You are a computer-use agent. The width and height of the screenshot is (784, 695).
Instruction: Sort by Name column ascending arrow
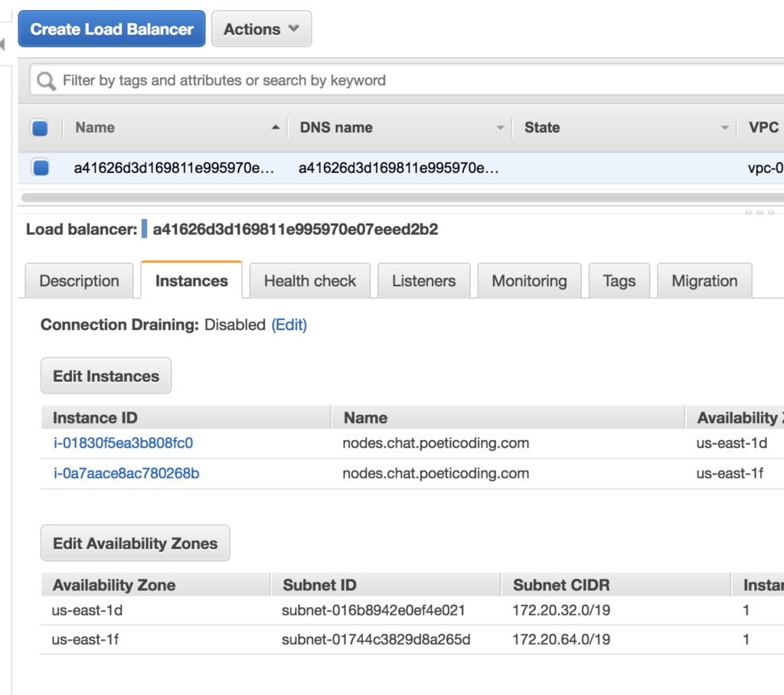coord(276,128)
